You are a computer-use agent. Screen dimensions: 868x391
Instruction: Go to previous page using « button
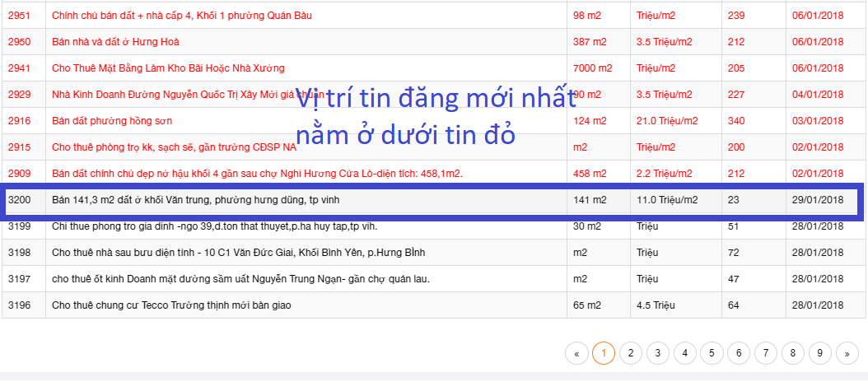(x=576, y=353)
